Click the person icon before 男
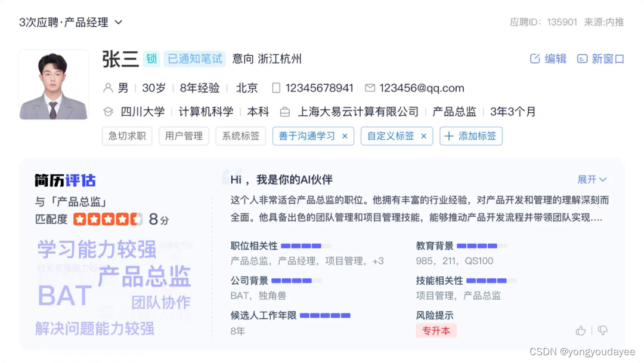Screen dimensions: 644x363 [107, 88]
